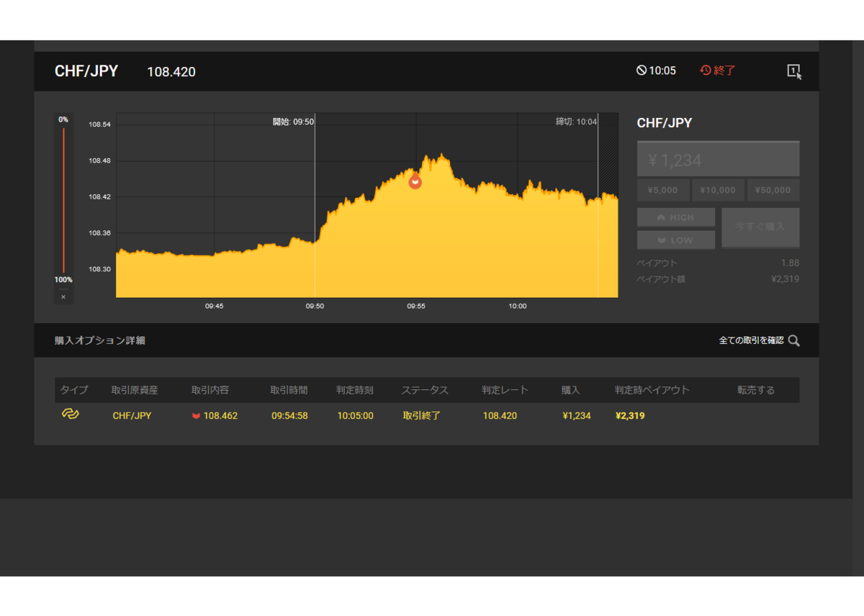Click the 108.420 current rate in header

tap(171, 72)
